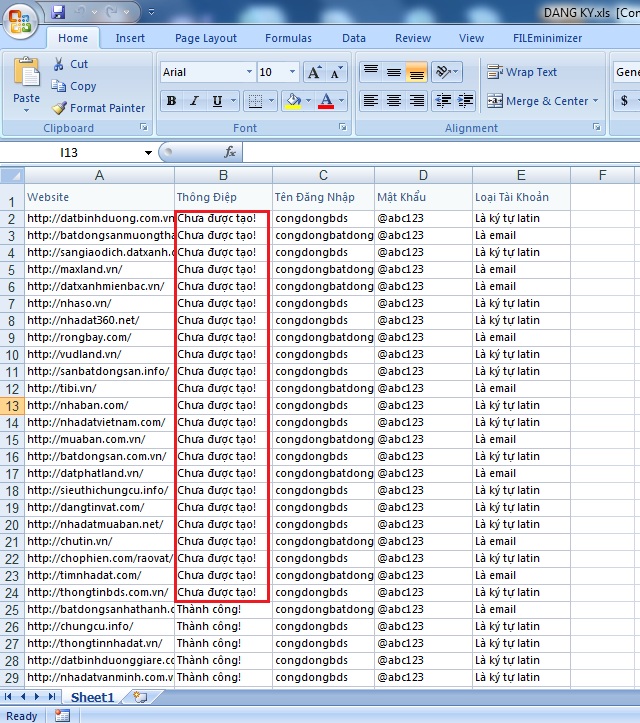
Task: Apply the yellow fill color
Action: point(292,101)
